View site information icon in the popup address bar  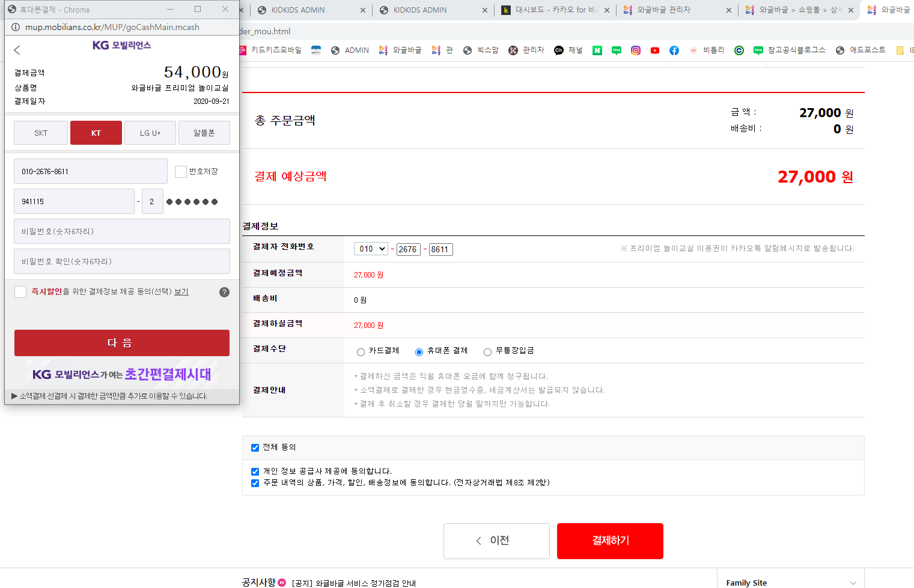[x=16, y=27]
